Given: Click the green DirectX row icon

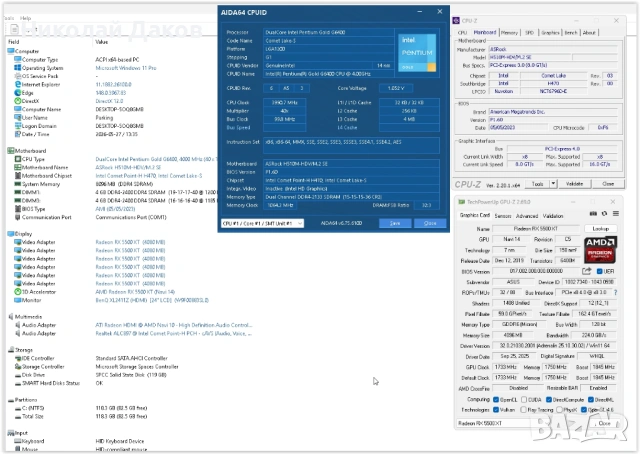Looking at the screenshot, I should [18, 101].
